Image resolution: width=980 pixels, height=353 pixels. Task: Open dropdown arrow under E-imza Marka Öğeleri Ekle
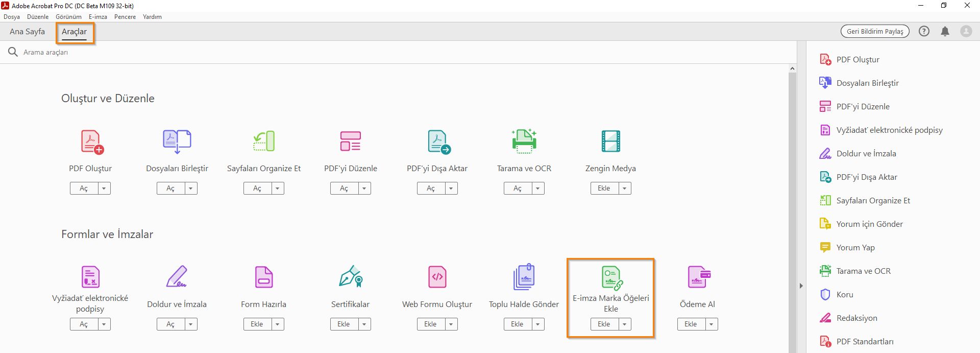tap(625, 324)
